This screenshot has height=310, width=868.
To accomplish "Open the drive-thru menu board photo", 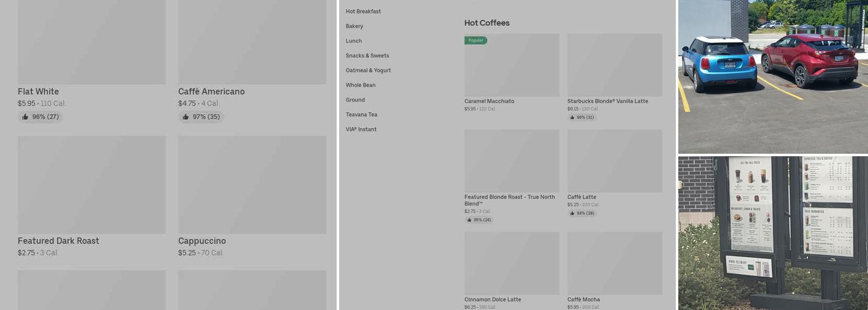I will (x=773, y=233).
